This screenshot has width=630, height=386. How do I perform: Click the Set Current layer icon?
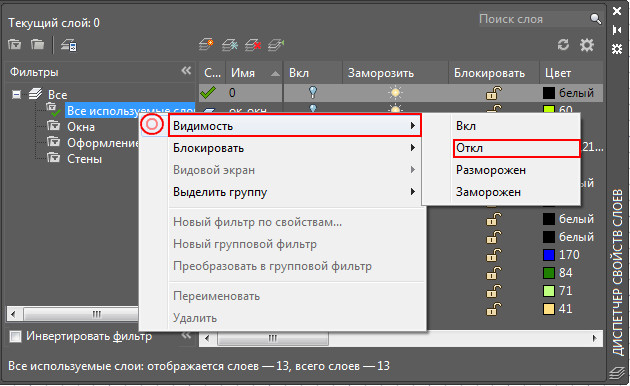coord(276,45)
